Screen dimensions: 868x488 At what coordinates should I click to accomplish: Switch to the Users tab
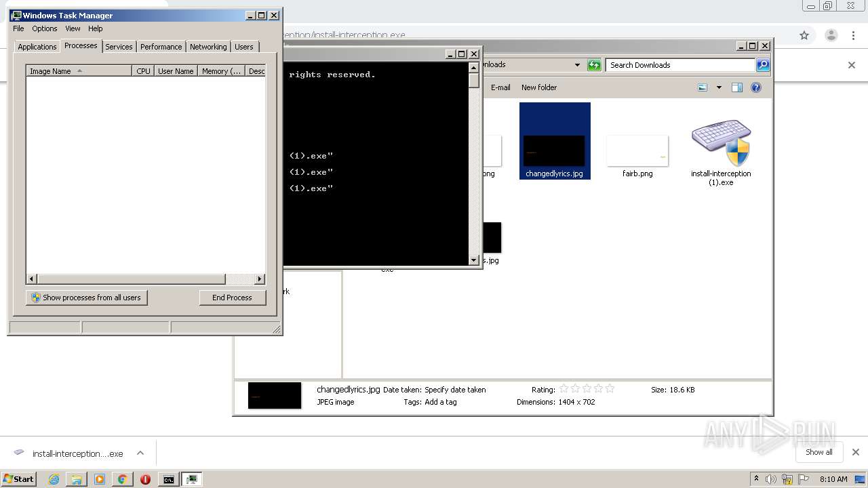pyautogui.click(x=244, y=47)
